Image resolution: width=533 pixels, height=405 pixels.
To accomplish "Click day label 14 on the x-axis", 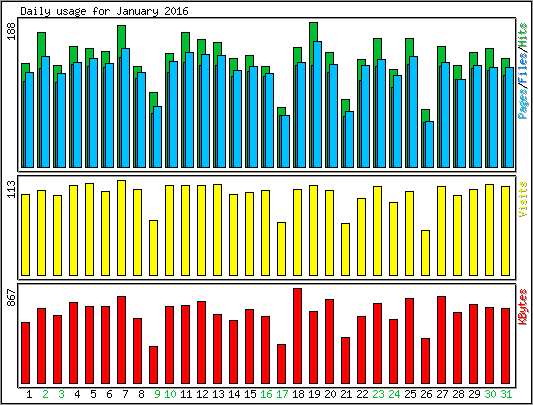I will [234, 394].
